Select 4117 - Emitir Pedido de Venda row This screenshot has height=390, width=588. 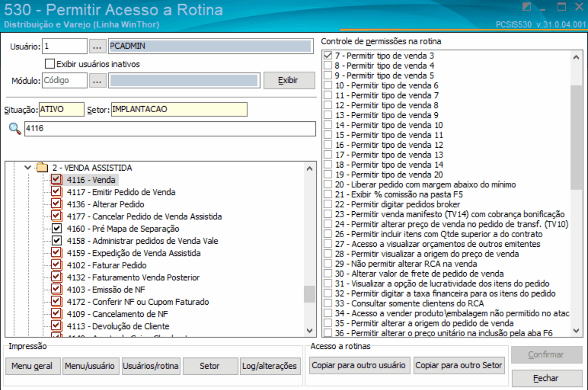[121, 192]
